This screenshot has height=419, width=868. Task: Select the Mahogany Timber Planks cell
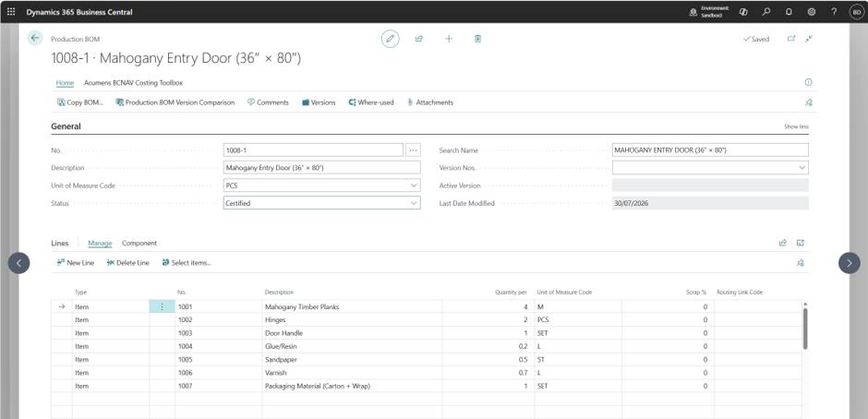point(352,306)
